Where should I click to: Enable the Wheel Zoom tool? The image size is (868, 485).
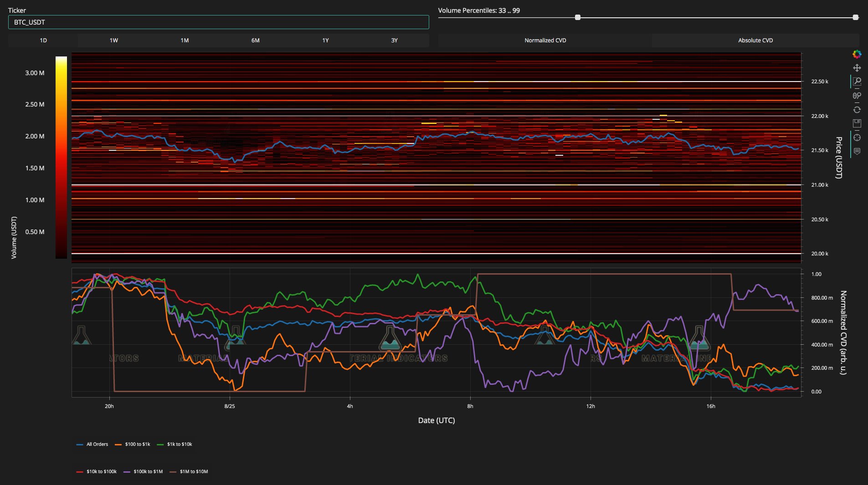click(857, 96)
